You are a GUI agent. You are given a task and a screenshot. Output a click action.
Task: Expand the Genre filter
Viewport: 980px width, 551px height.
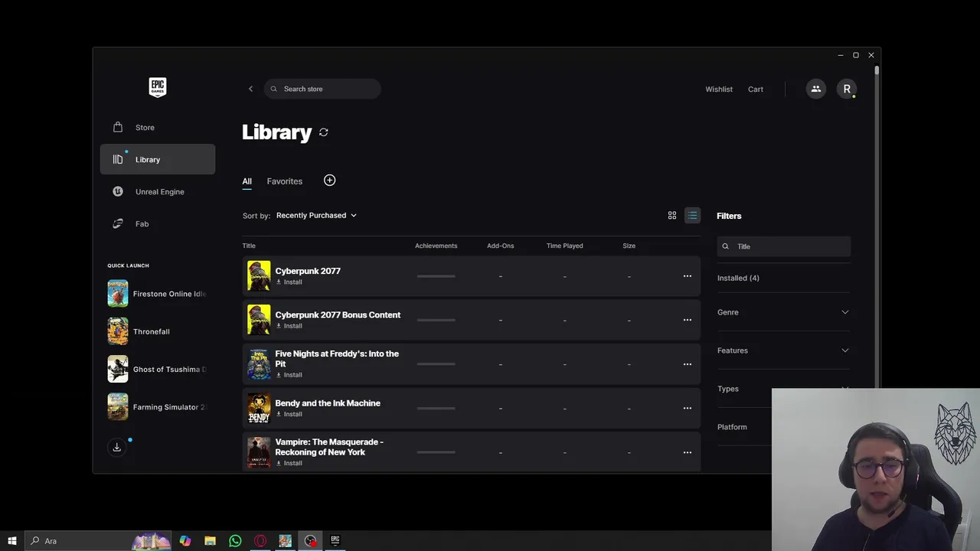tap(783, 312)
